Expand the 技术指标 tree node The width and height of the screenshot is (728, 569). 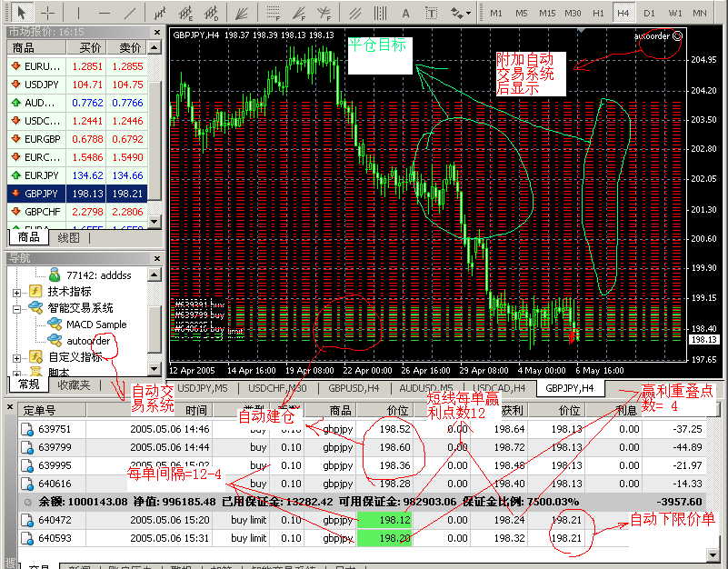17,292
